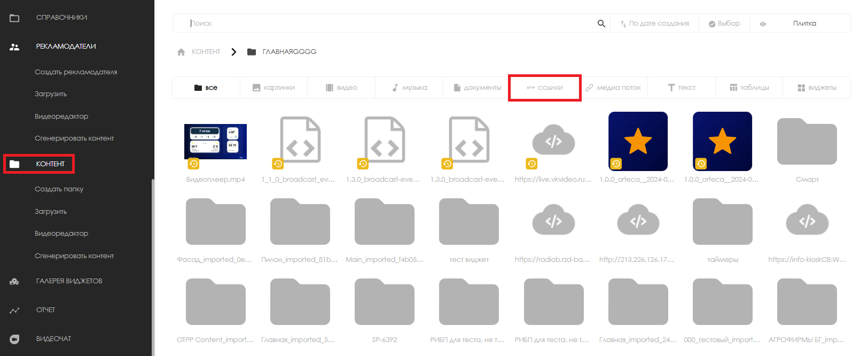Open the Плитка view mode dropdown
The height and width of the screenshot is (356, 868).
click(804, 24)
